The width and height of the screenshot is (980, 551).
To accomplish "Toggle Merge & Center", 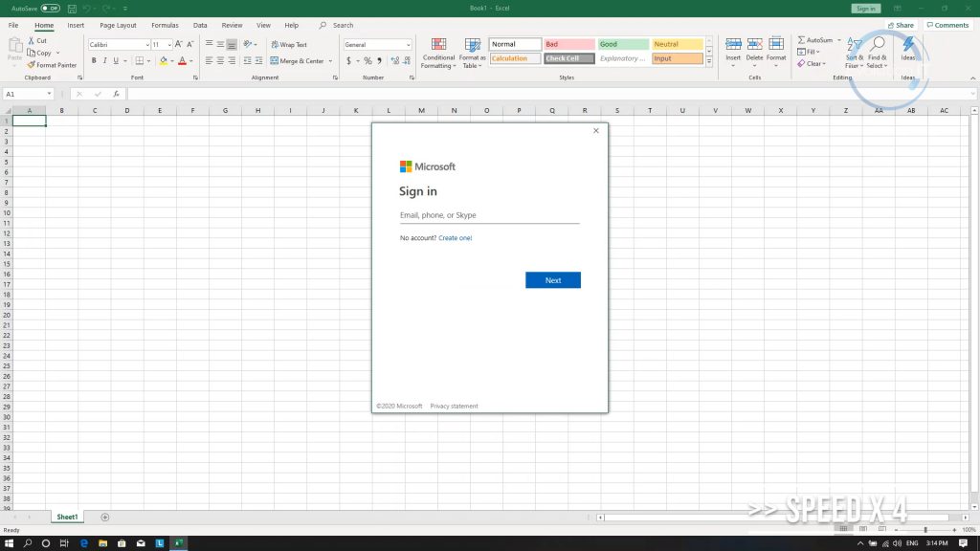I will pos(298,61).
